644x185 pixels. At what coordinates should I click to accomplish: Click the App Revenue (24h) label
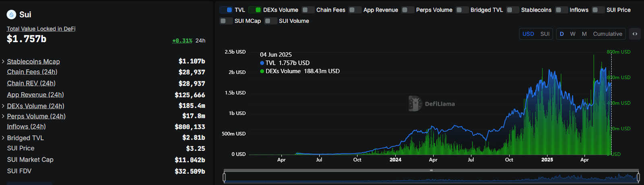coord(35,95)
